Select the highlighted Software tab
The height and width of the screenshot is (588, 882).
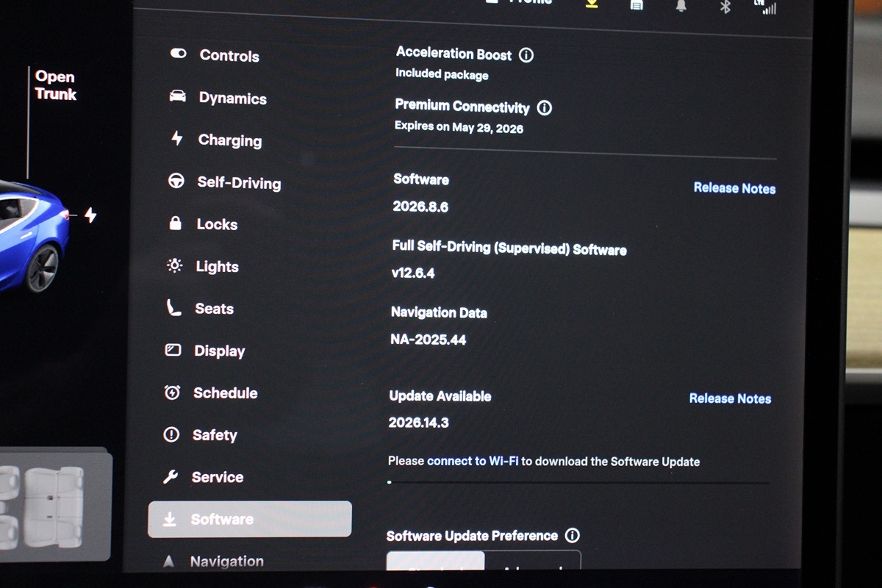click(x=250, y=519)
